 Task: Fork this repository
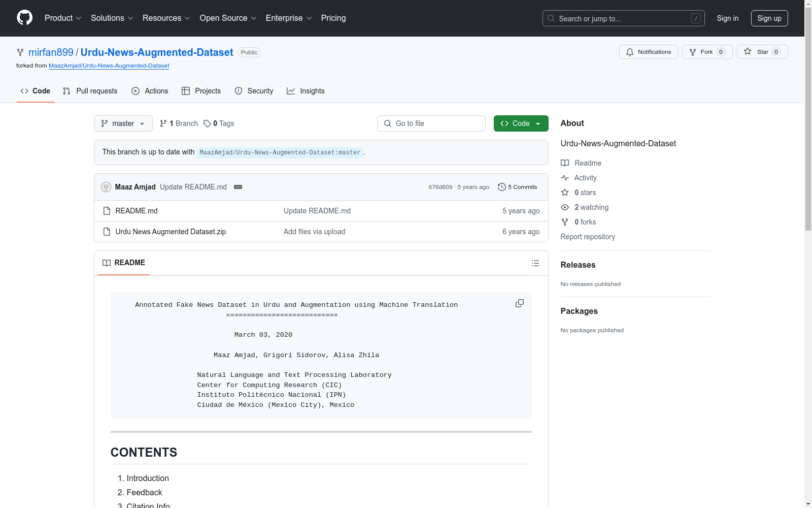(707, 52)
